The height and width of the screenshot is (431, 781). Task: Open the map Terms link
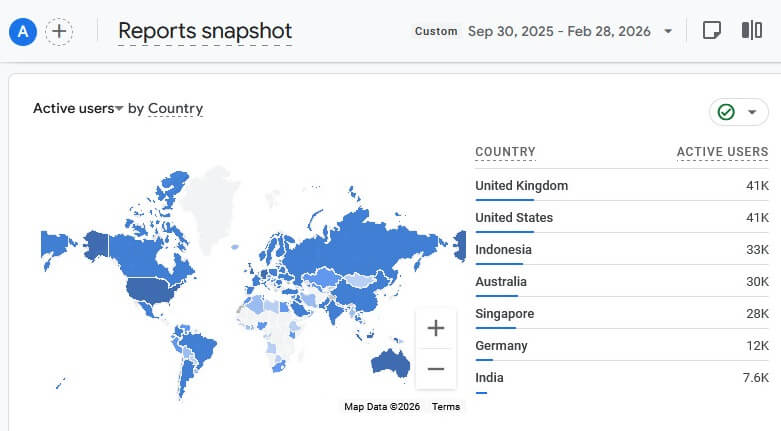coord(446,407)
